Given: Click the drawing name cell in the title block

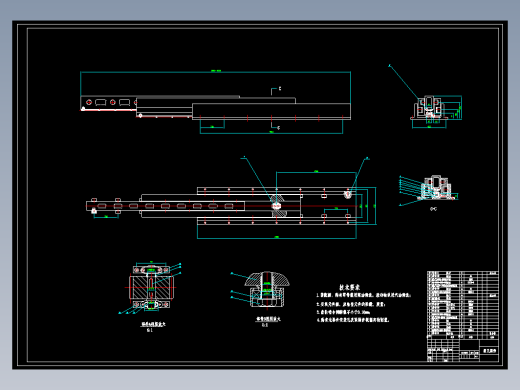Looking at the screenshot, I should pyautogui.click(x=490, y=350).
